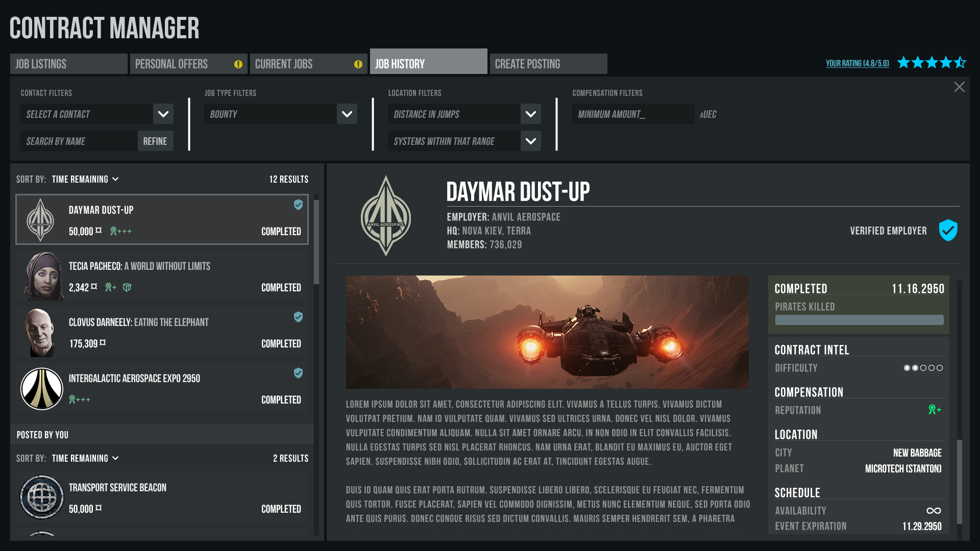
Task: Click the alert icon on Current Jobs tab
Action: coord(358,64)
